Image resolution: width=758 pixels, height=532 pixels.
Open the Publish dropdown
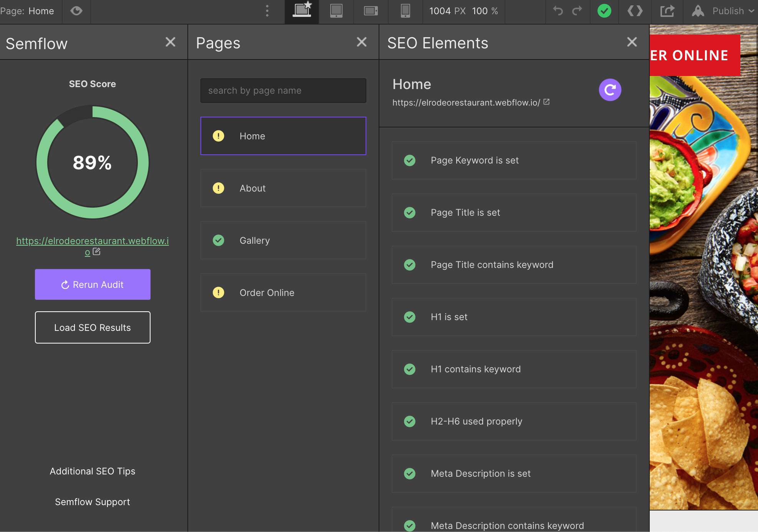[x=728, y=11]
